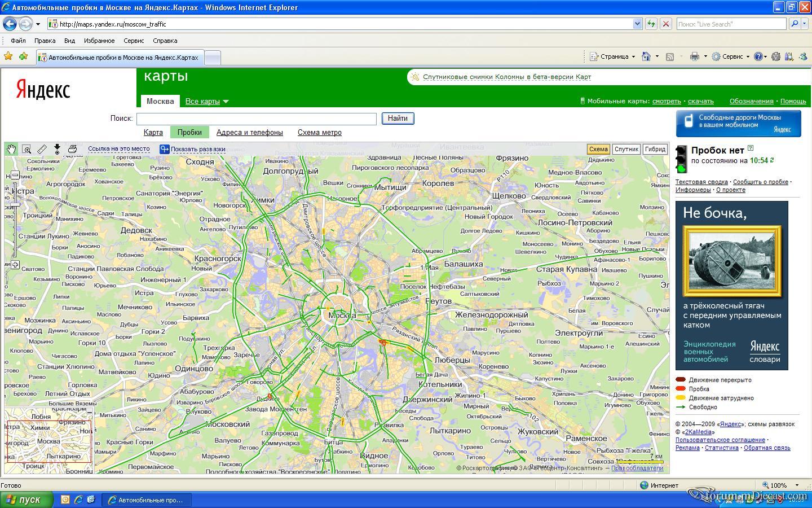812x508 pixels.
Task: Click the Свободные дороги Москвы mobile banner
Action: (738, 124)
